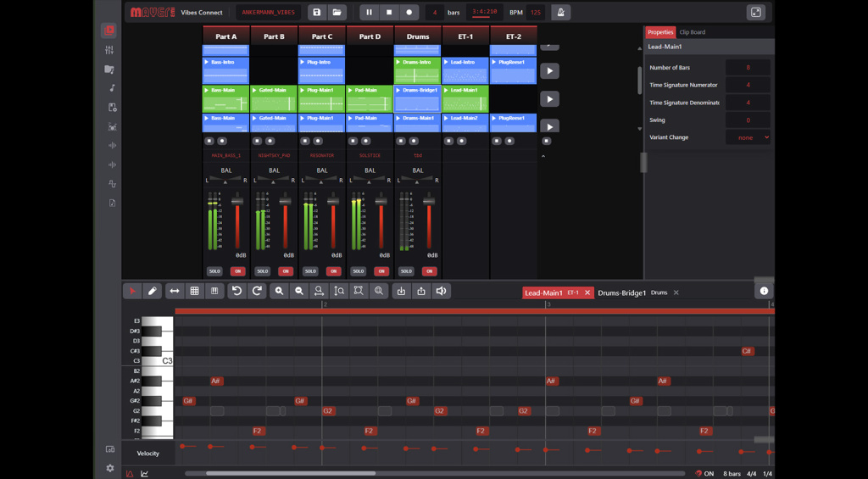Image resolution: width=868 pixels, height=479 pixels.
Task: Click the export (upload) icon
Action: tap(421, 291)
